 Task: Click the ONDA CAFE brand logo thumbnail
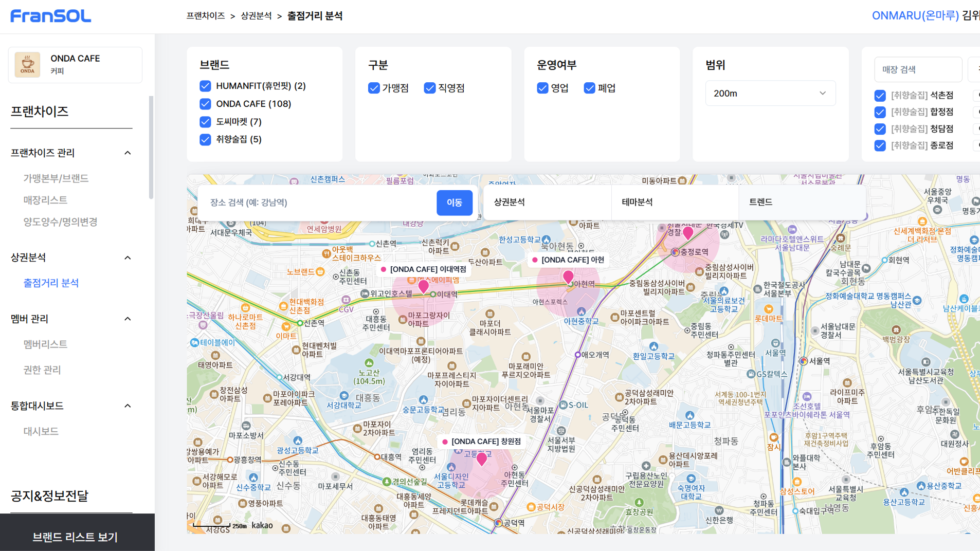point(27,65)
